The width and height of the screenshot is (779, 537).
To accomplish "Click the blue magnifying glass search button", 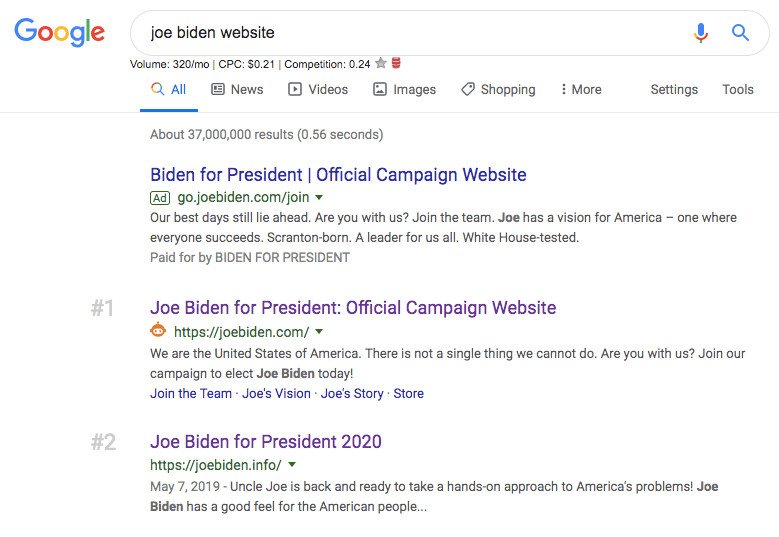I will click(740, 33).
